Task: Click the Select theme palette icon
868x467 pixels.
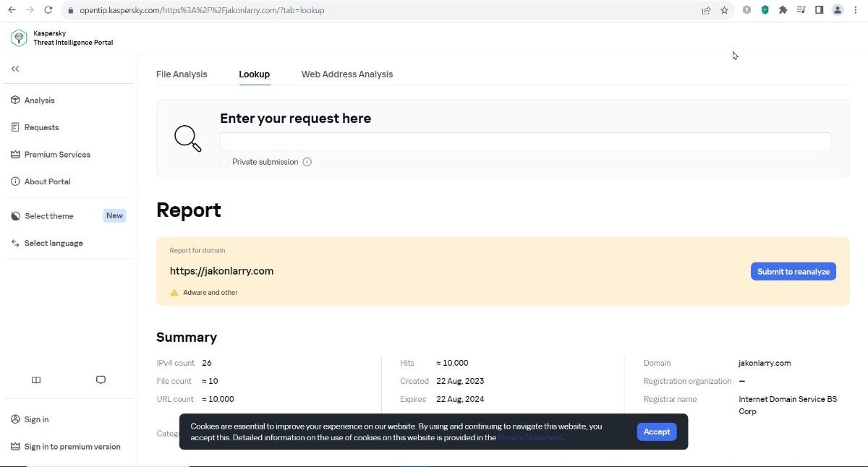Action: (x=15, y=216)
